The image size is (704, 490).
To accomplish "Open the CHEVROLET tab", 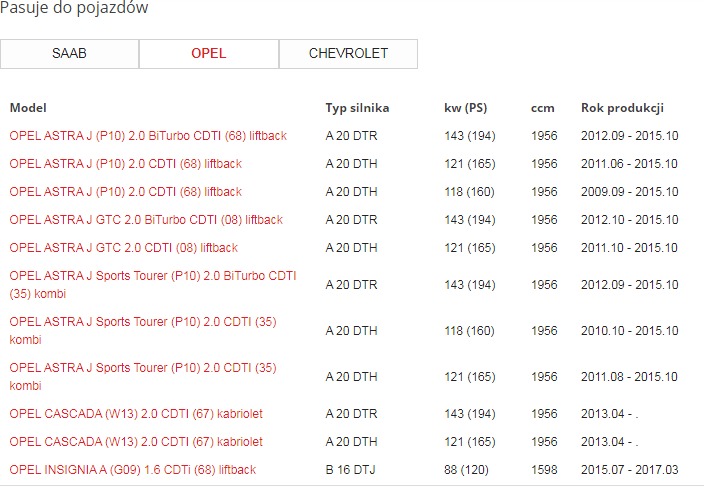I will click(x=348, y=54).
